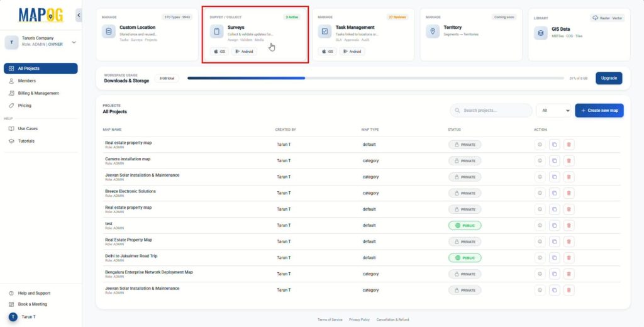
Task: Click the Task Management Android button
Action: [352, 52]
